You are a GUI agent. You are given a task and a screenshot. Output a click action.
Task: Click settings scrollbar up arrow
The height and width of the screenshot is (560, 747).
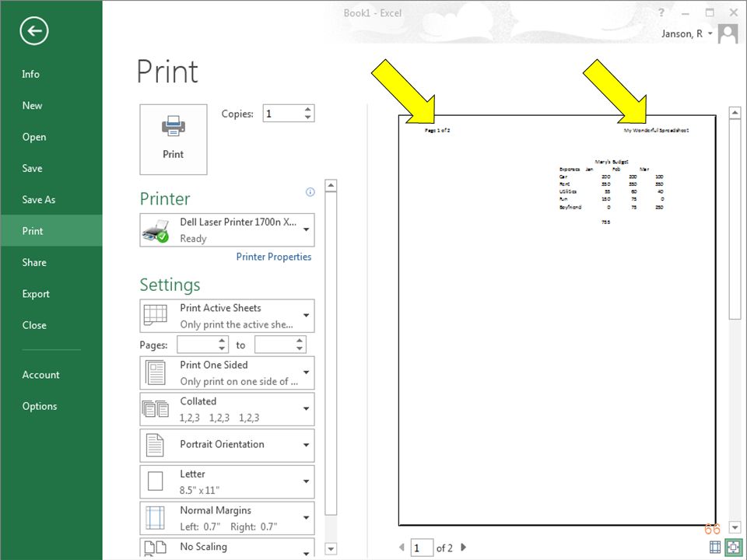[331, 185]
